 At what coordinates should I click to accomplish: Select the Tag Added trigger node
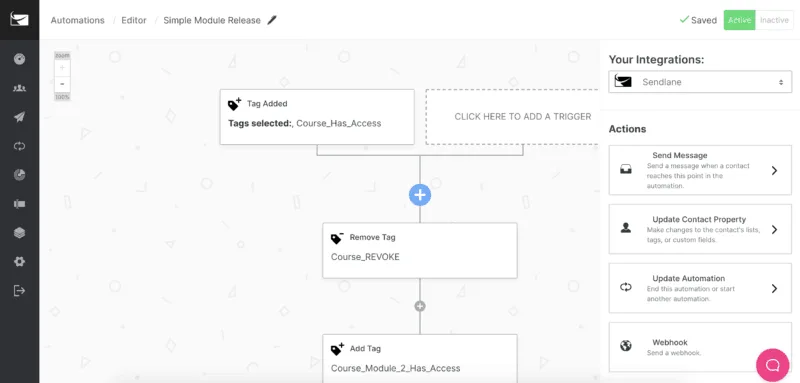317,117
